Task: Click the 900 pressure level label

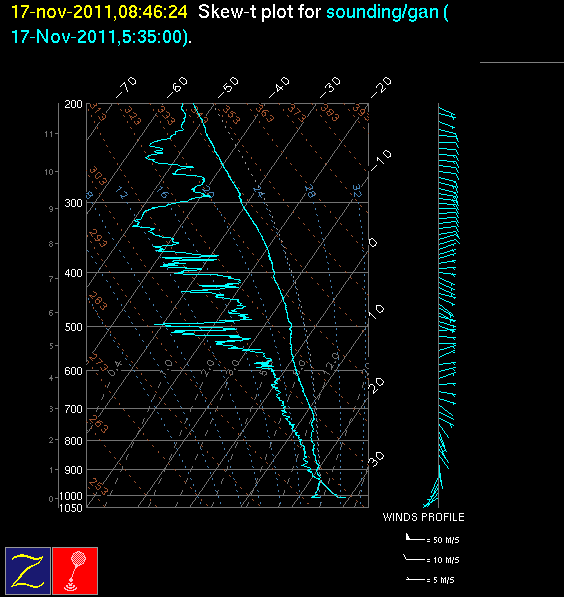Action: pos(73,470)
